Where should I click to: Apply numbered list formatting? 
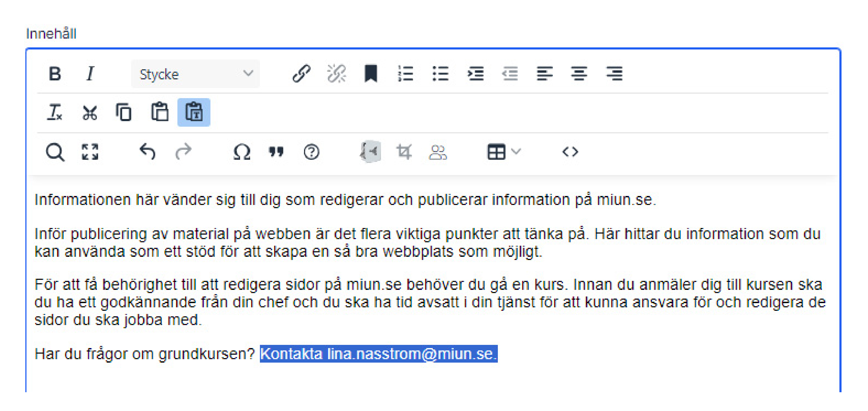pyautogui.click(x=405, y=74)
